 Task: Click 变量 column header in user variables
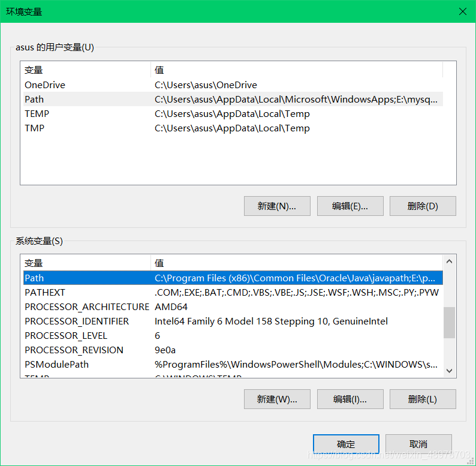(x=87, y=70)
